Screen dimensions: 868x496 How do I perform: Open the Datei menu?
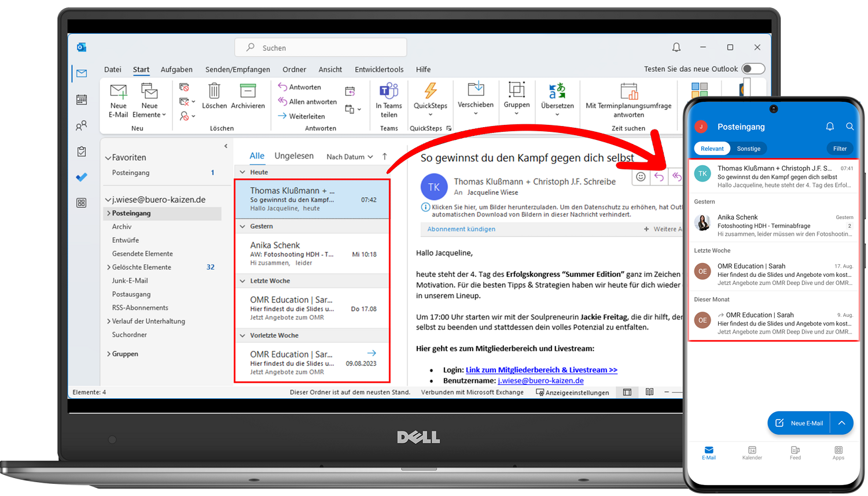[x=113, y=69]
